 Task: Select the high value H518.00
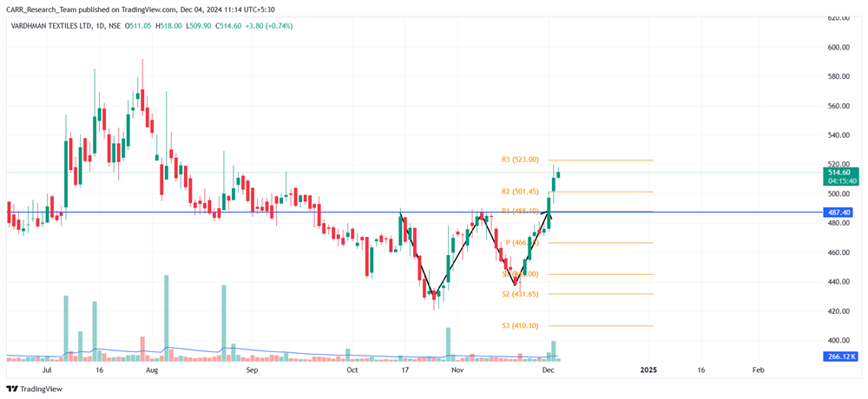[x=170, y=26]
